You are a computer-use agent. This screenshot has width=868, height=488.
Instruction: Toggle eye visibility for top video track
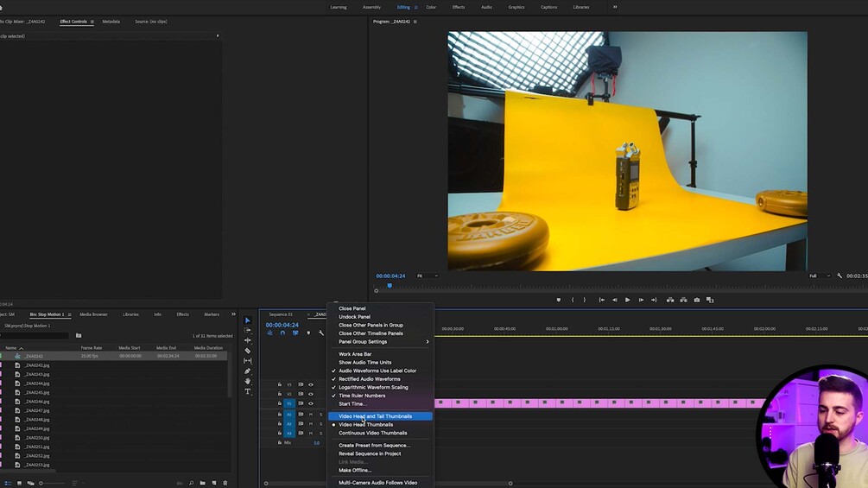coord(311,384)
